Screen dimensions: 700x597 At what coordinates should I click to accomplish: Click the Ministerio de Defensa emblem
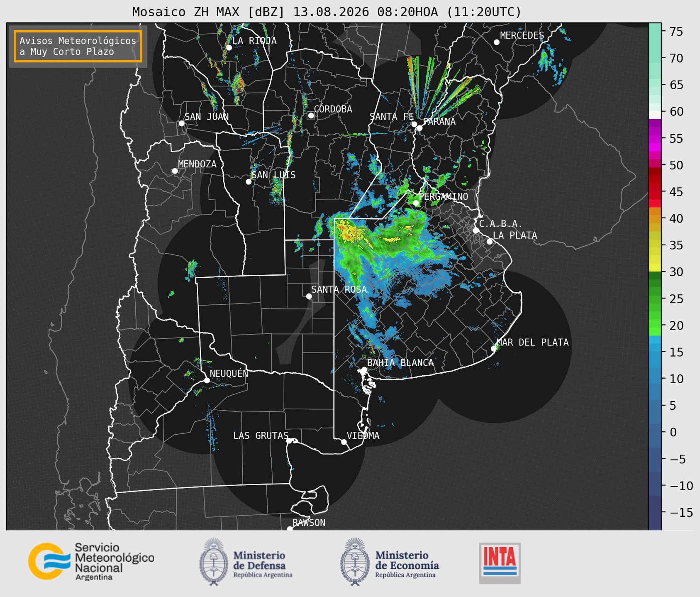(x=213, y=562)
